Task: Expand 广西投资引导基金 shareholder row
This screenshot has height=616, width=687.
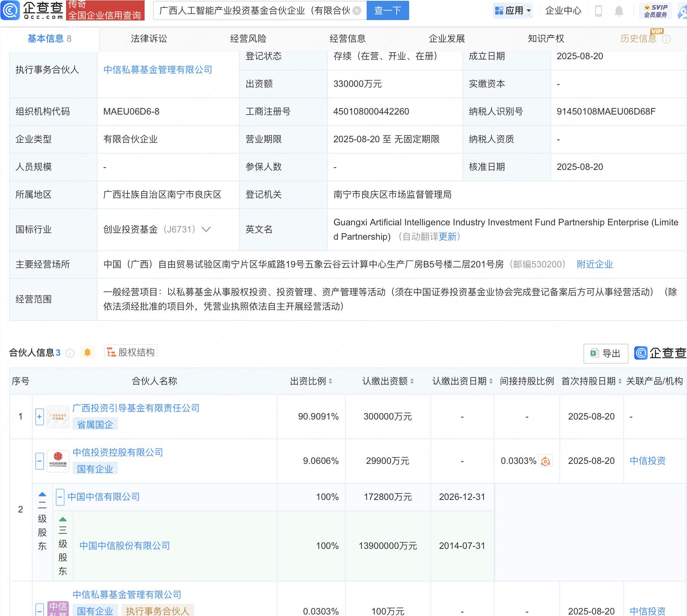Action: tap(39, 417)
